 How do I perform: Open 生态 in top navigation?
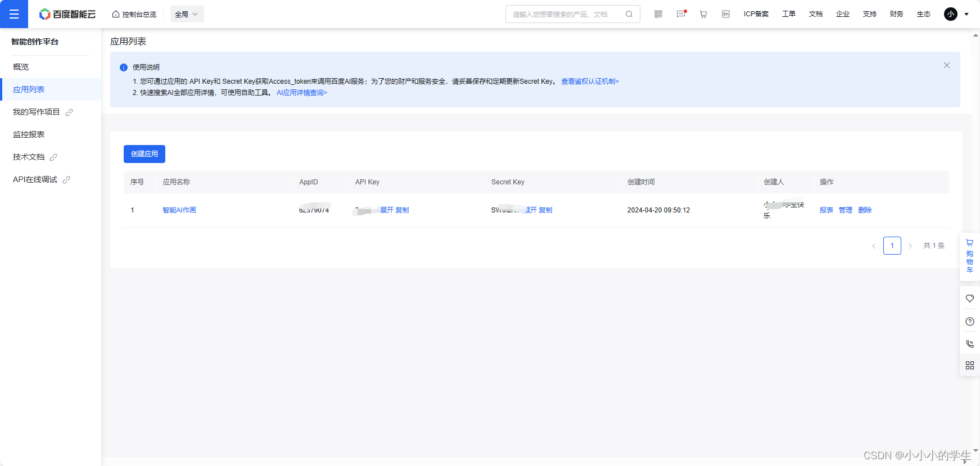click(x=923, y=14)
